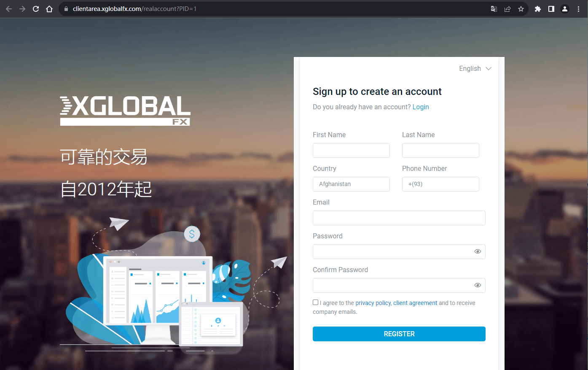Click the Phone Number field with +(93)
This screenshot has width=588, height=370.
440,184
